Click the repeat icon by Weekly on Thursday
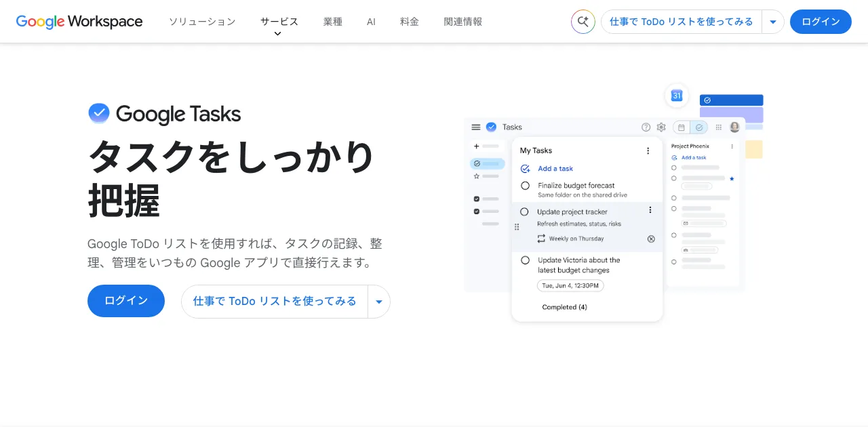 [541, 239]
